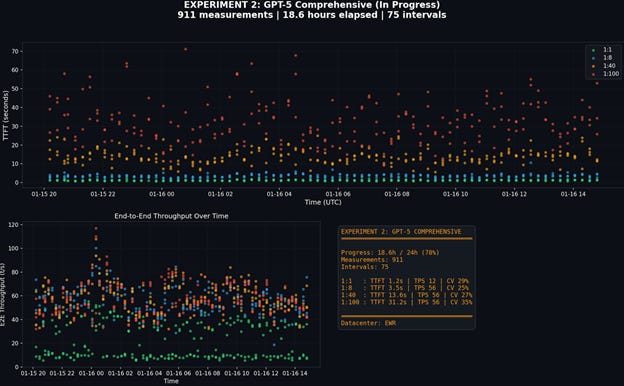This screenshot has width=624, height=386.
Task: Click the '80' tick on the throughput axis
Action: (x=15, y=272)
